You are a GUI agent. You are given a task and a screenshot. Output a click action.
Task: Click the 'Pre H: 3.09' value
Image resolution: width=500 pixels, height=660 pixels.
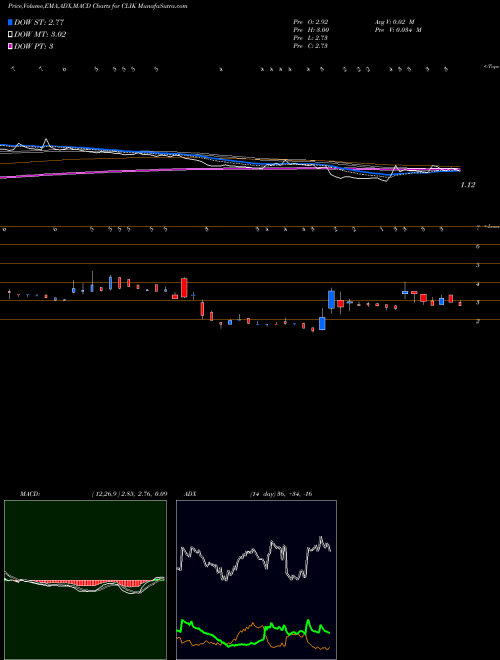311,30
